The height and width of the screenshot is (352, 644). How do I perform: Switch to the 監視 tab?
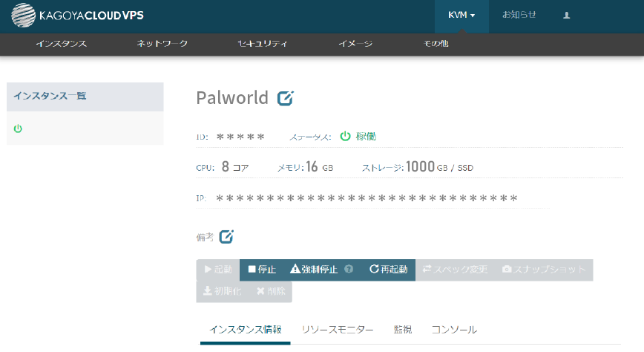[x=403, y=330]
